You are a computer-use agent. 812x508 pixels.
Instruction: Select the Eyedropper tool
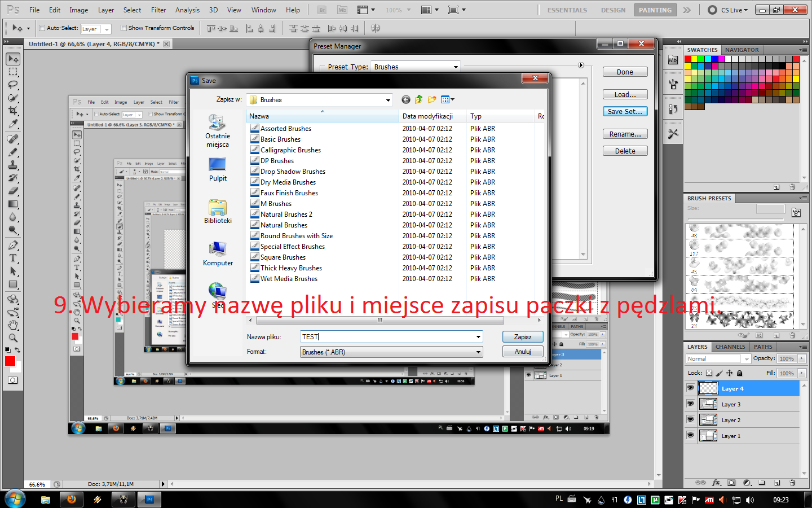point(13,124)
